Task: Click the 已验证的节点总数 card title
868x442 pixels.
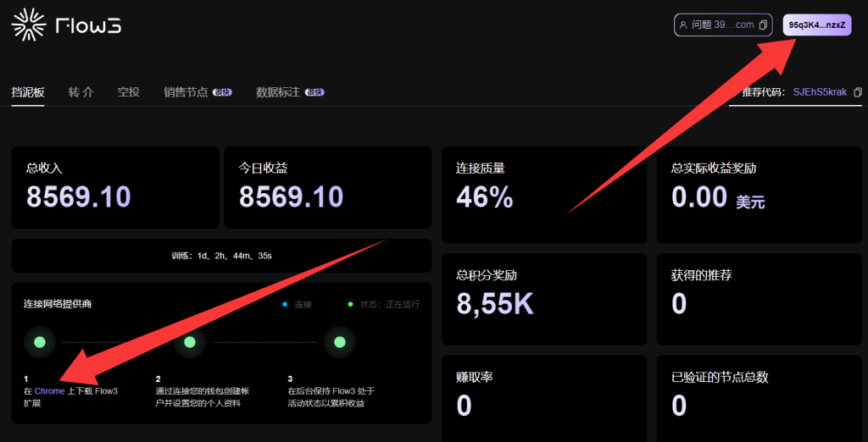Action: (x=720, y=378)
